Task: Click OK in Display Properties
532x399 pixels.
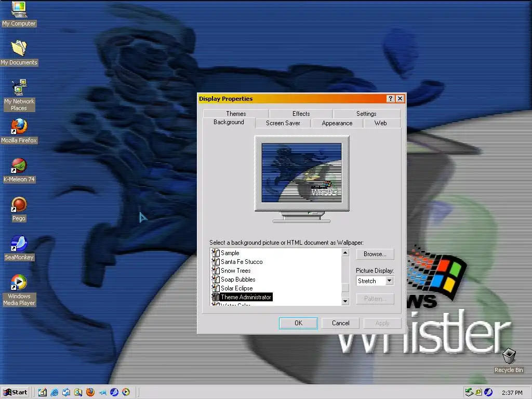Action: pos(298,323)
